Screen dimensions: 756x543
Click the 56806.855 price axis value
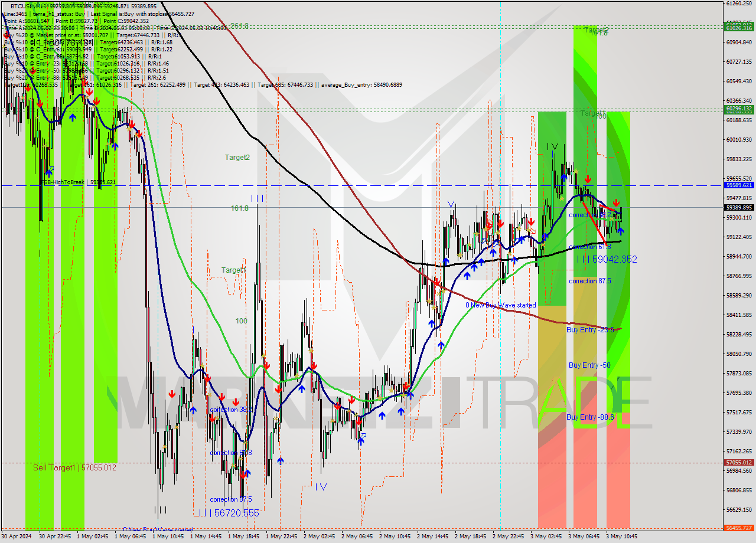[739, 490]
